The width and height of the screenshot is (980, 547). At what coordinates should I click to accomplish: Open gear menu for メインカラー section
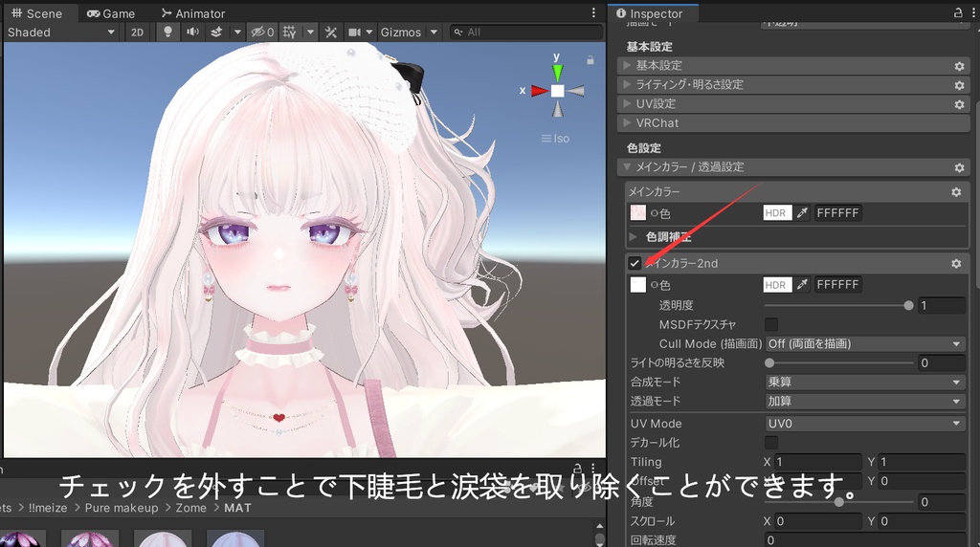point(956,192)
